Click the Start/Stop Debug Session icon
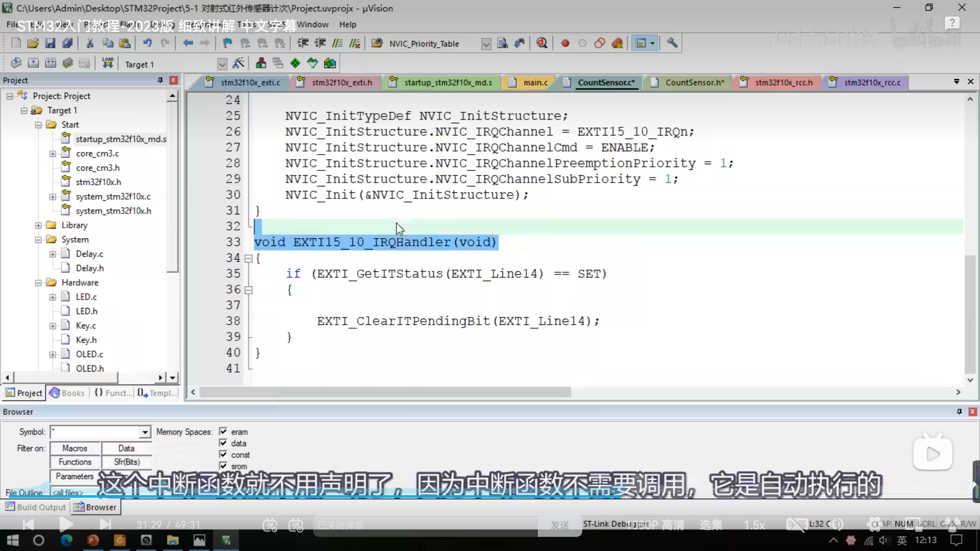The width and height of the screenshot is (980, 551). pos(542,43)
